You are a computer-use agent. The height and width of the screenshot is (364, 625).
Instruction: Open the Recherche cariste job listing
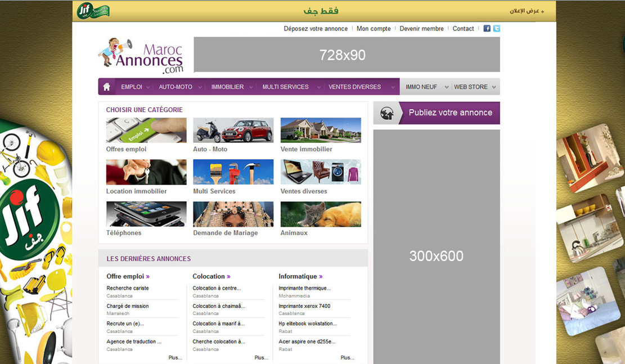(128, 288)
